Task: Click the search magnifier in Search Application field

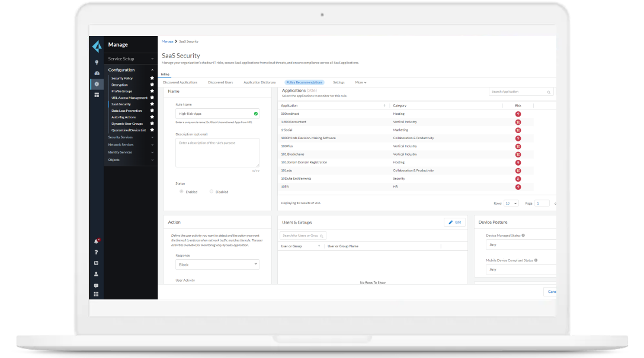Action: [x=548, y=92]
